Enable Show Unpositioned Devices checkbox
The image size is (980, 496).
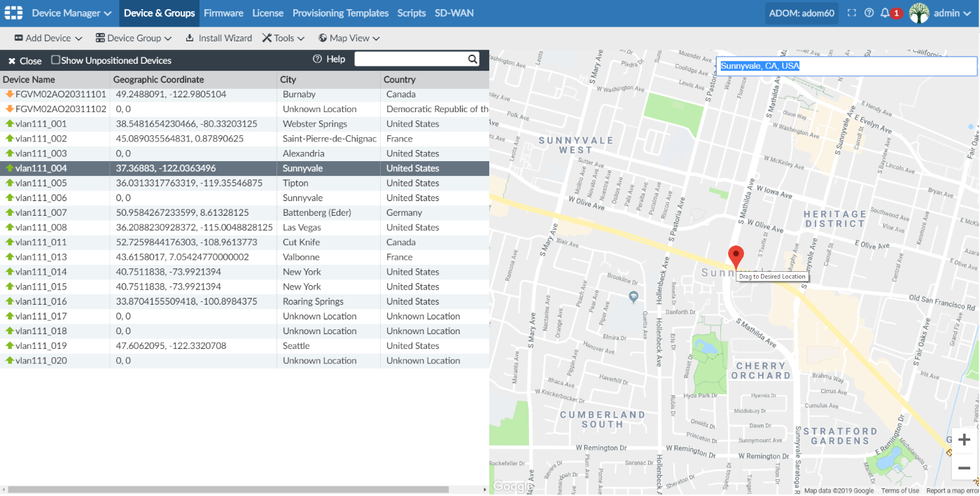(x=56, y=60)
